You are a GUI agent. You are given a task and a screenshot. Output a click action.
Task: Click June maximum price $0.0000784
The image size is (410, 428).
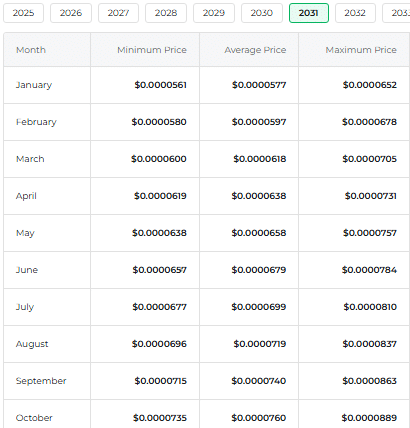369,270
